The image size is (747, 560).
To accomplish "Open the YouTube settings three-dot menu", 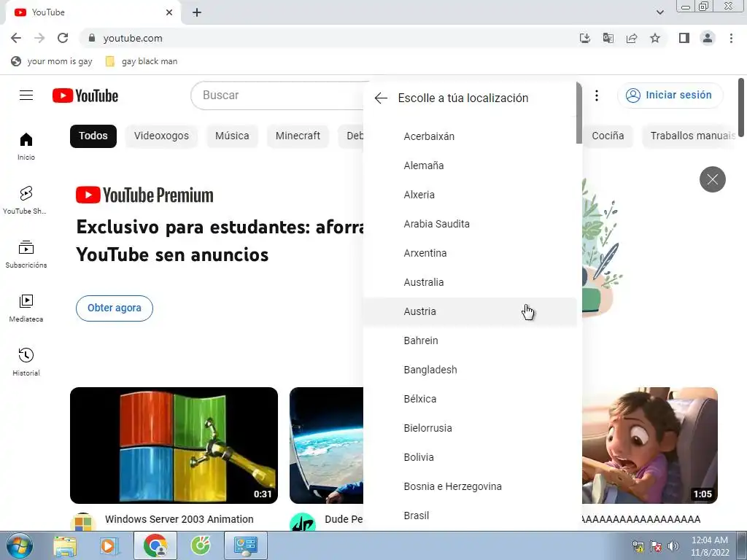I will coord(597,96).
